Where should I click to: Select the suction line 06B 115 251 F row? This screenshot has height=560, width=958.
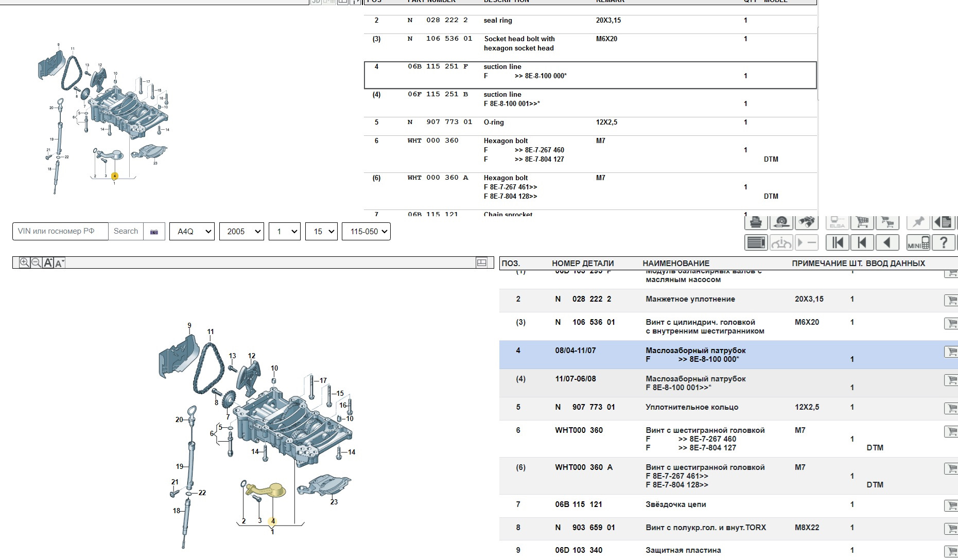point(590,75)
